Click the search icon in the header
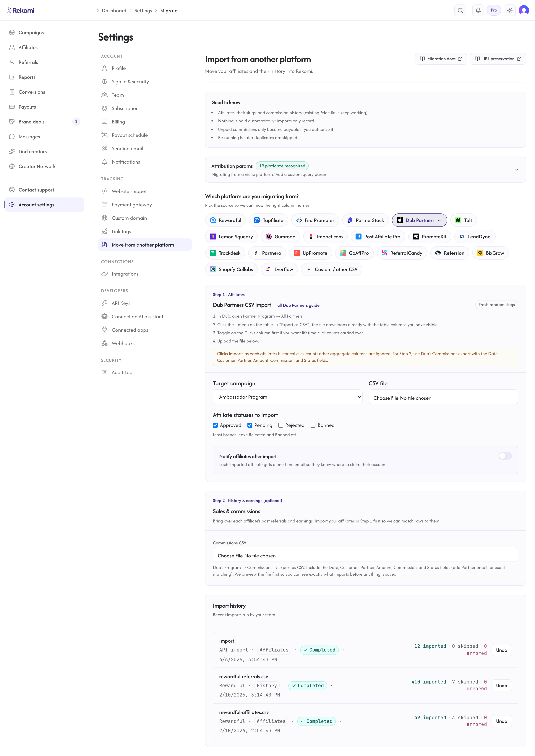The height and width of the screenshot is (756, 535). coord(460,11)
